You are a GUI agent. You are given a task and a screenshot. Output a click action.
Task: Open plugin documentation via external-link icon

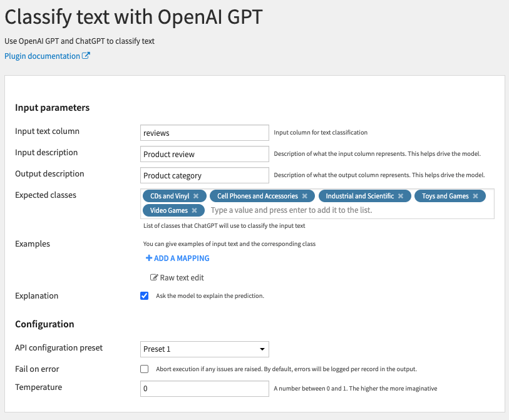tap(87, 56)
